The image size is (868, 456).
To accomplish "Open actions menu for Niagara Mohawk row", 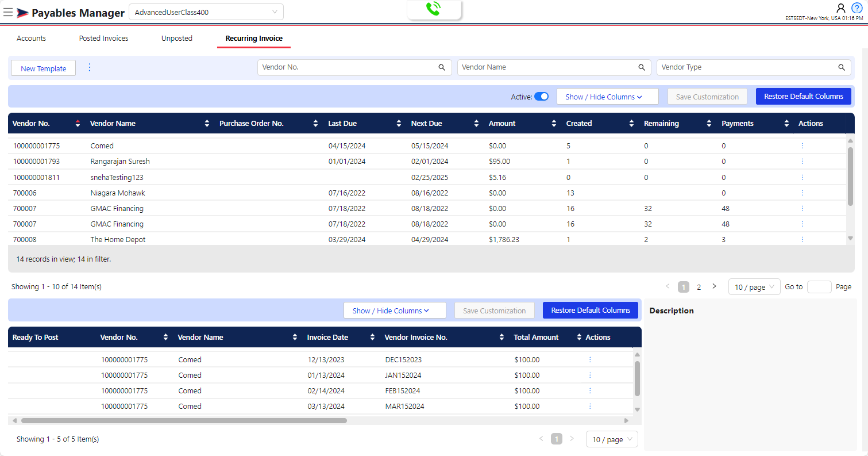I will pyautogui.click(x=803, y=193).
